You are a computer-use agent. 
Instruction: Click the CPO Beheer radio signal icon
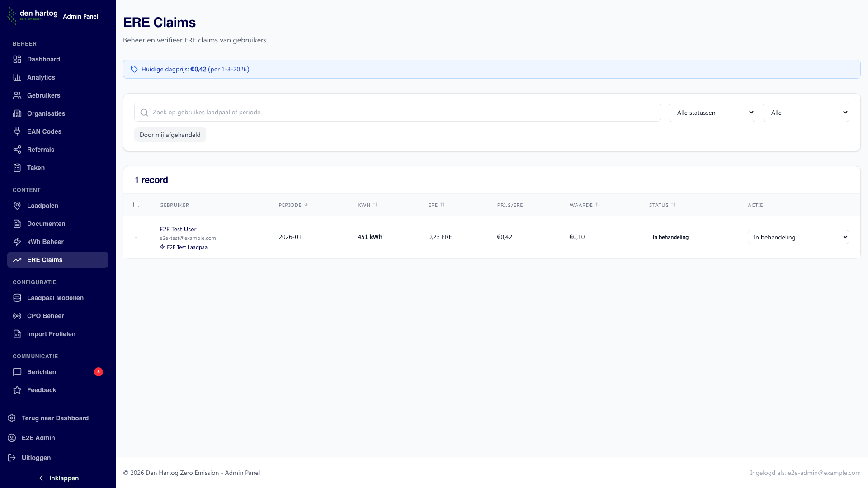(x=17, y=316)
